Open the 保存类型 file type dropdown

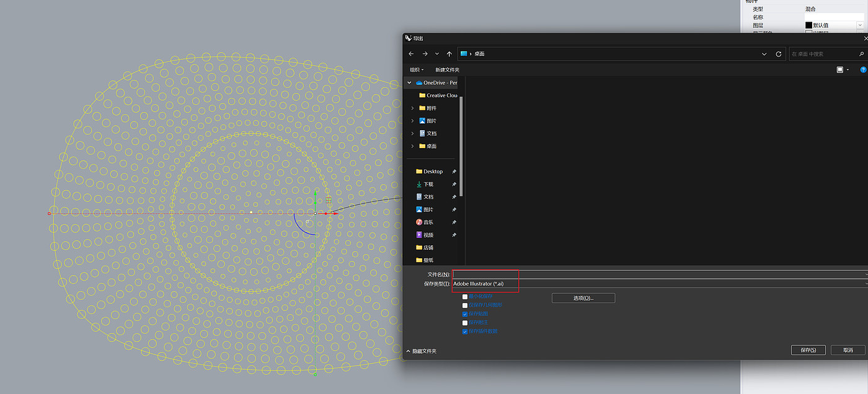660,284
